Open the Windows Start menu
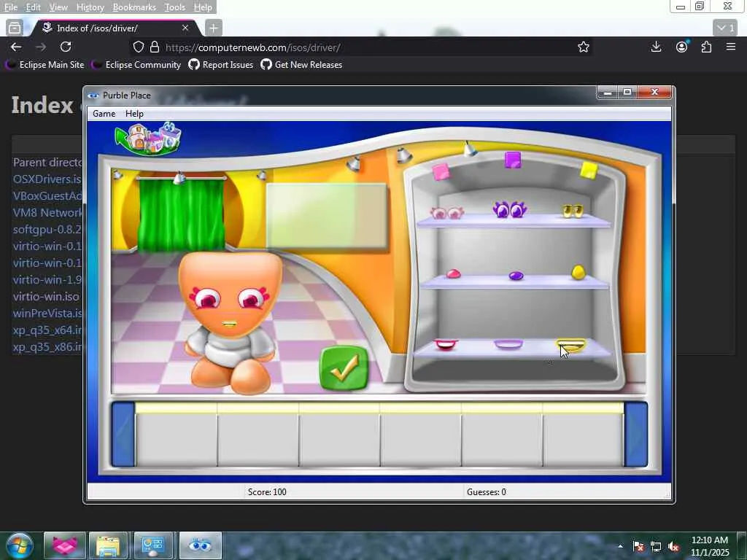Viewport: 747px width, 560px height. point(19,545)
